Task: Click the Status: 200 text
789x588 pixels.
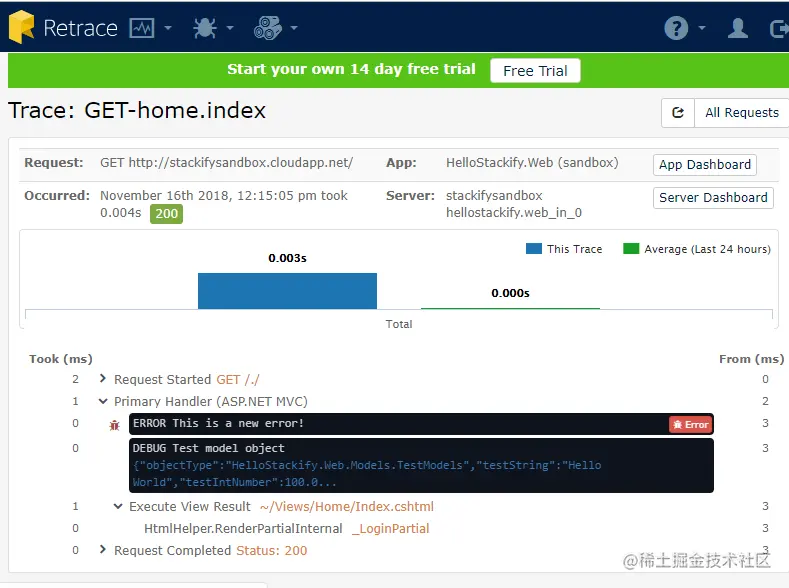Action: pyautogui.click(x=272, y=551)
